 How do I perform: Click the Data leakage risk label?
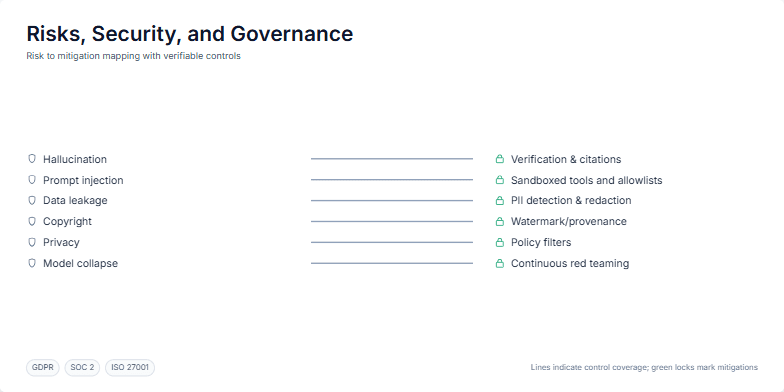(x=75, y=200)
